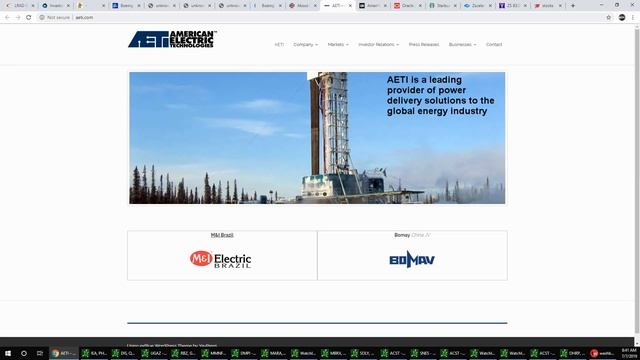Image resolution: width=640 pixels, height=360 pixels.
Task: Bookmark this page with the star icon
Action: (609, 18)
